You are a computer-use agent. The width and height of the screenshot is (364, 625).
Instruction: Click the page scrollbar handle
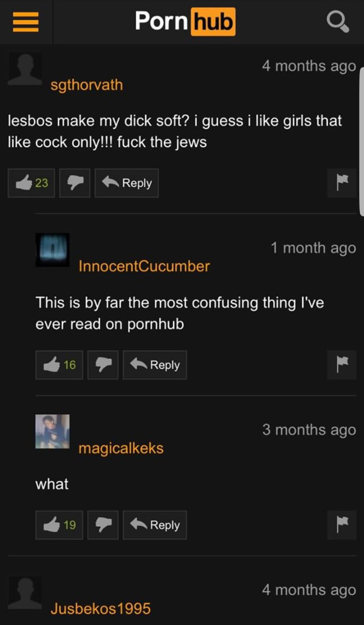point(362,142)
